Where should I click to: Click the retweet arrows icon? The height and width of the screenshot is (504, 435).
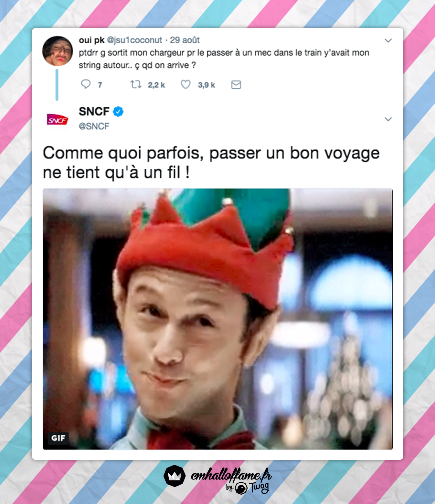pos(136,85)
